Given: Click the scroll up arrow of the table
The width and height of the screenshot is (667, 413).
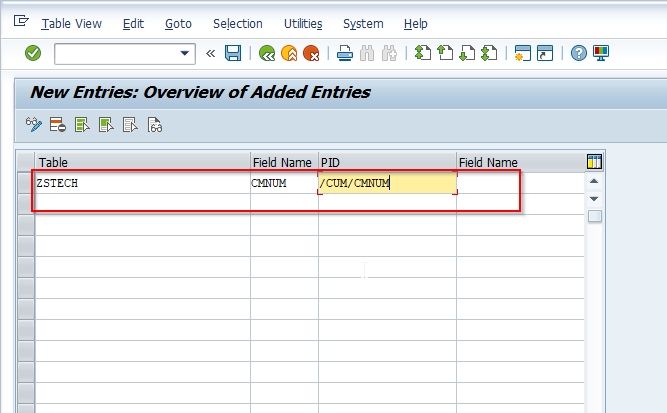Looking at the screenshot, I should (x=594, y=182).
